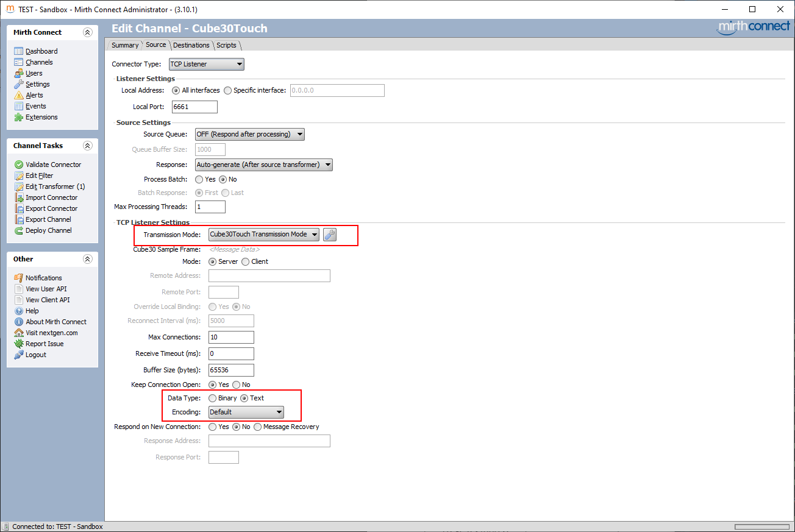
Task: Open the Response dropdown
Action: tap(264, 165)
